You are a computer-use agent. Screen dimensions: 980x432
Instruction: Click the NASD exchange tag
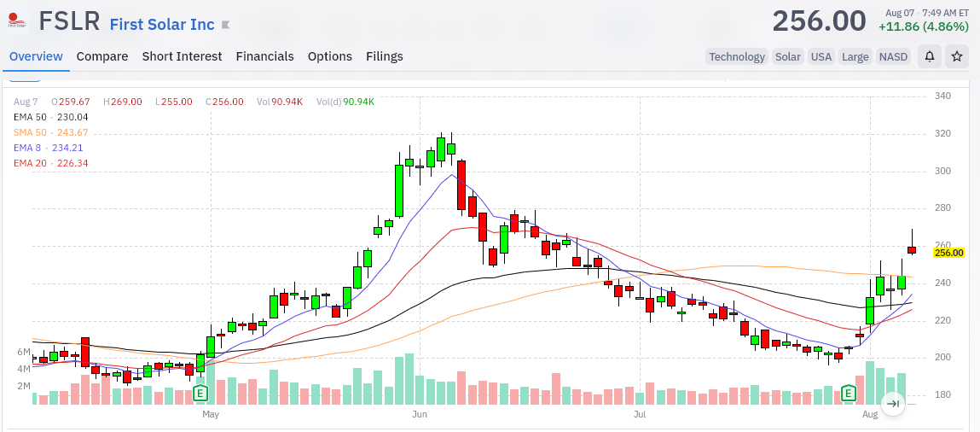[893, 57]
